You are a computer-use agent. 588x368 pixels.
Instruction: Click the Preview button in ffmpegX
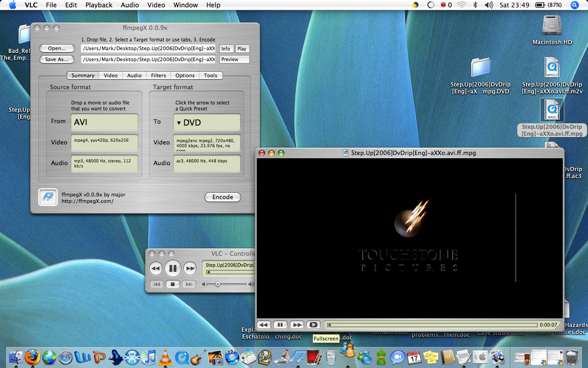coord(234,59)
